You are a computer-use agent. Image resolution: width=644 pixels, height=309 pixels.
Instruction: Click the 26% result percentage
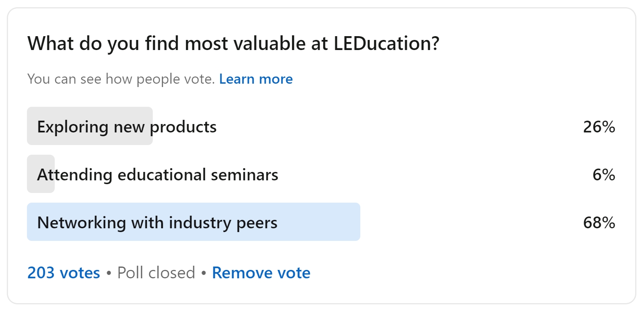pyautogui.click(x=599, y=127)
